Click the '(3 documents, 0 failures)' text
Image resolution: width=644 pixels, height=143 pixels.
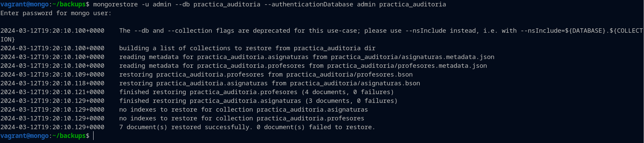[x=351, y=101]
